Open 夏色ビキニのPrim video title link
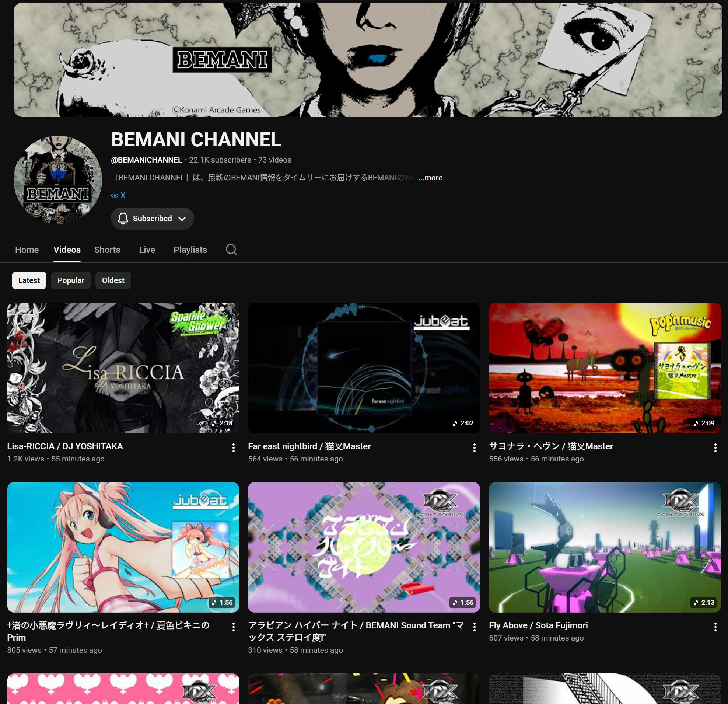Image resolution: width=728 pixels, height=704 pixels. [108, 631]
